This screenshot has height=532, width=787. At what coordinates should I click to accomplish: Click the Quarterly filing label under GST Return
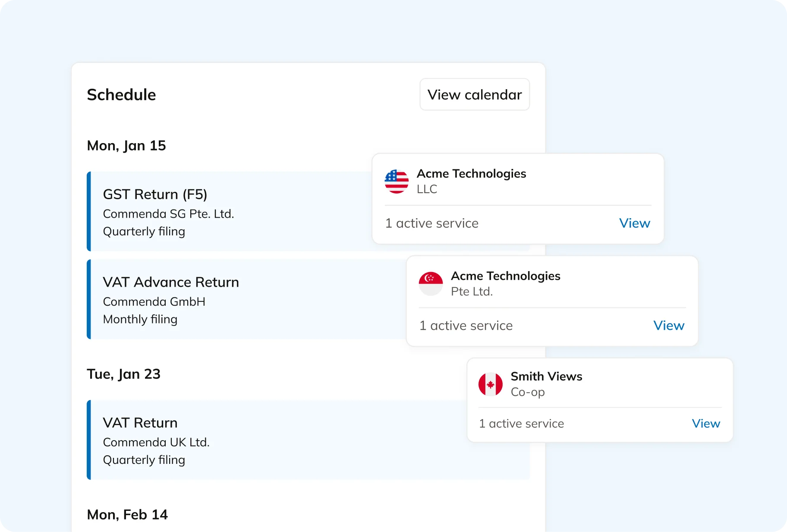click(144, 232)
